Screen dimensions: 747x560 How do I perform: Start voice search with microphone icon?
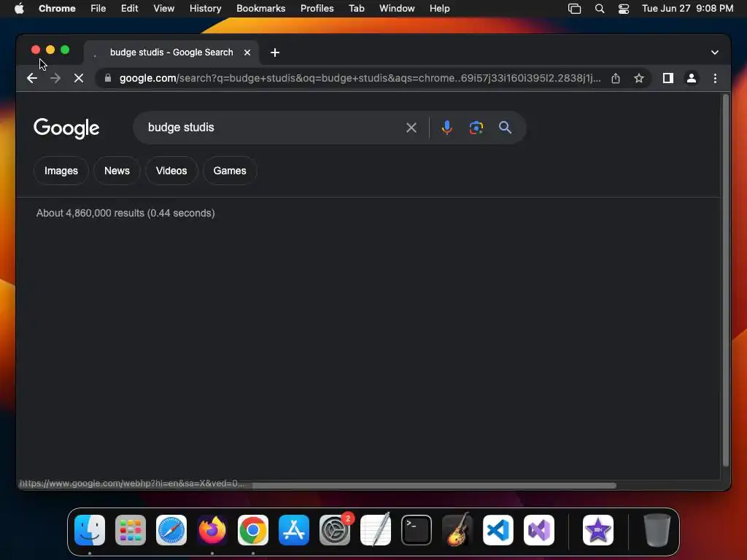[x=447, y=128]
